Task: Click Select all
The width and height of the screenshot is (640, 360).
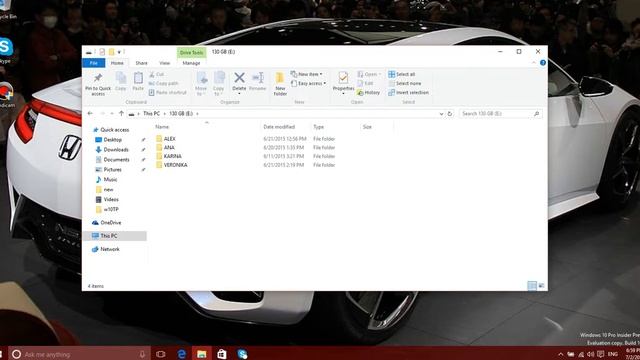Action: 402,74
